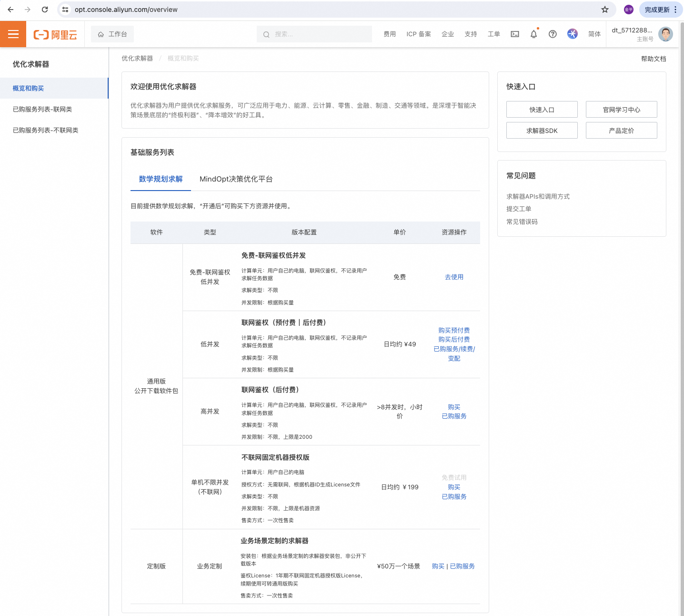Screen dimensions: 684x616
Task: Switch to 数学规划求解 tab
Action: click(x=161, y=179)
